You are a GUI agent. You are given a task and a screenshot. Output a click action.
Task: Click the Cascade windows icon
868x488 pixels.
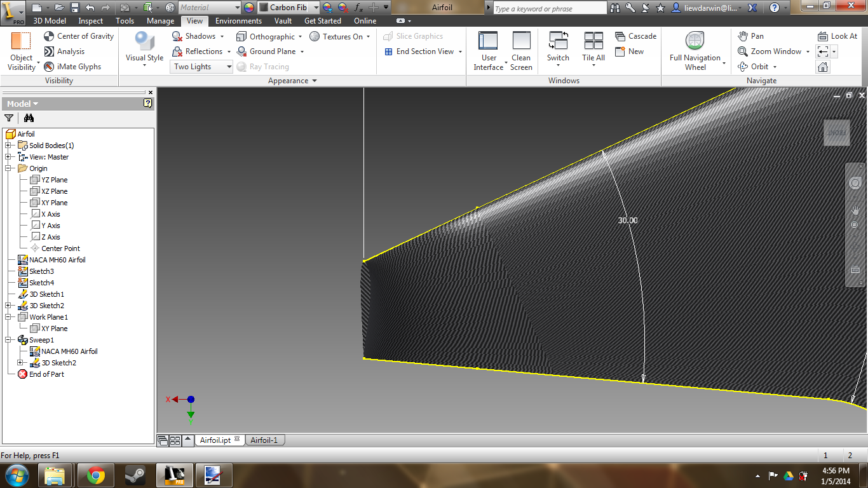tap(621, 36)
